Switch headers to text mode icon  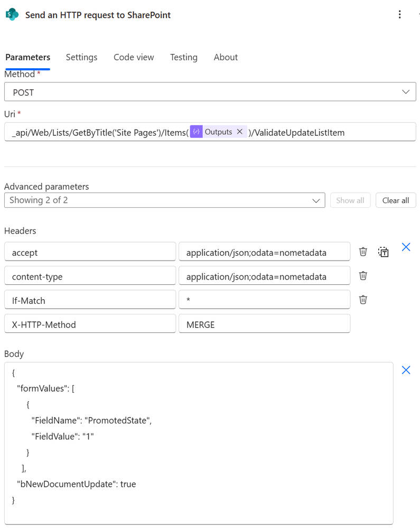click(384, 252)
